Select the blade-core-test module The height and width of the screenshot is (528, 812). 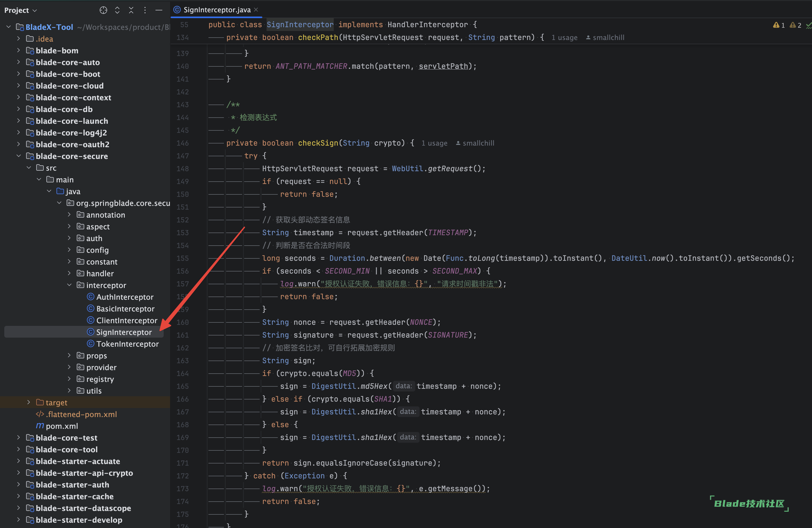coord(67,438)
